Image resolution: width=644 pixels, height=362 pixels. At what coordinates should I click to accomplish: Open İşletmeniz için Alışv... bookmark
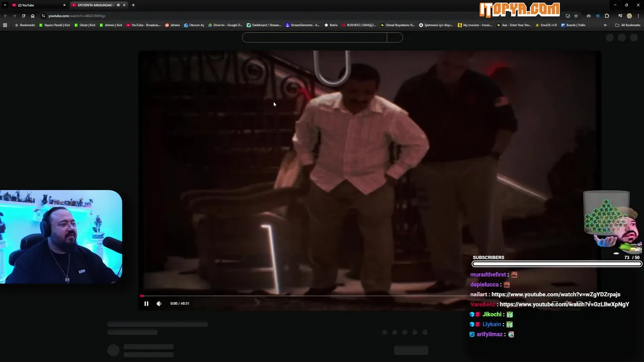click(436, 25)
